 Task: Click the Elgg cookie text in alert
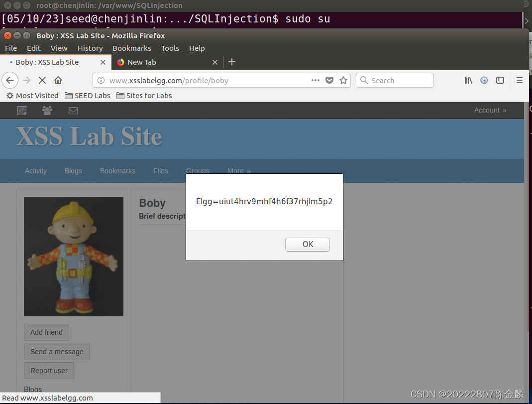[264, 202]
